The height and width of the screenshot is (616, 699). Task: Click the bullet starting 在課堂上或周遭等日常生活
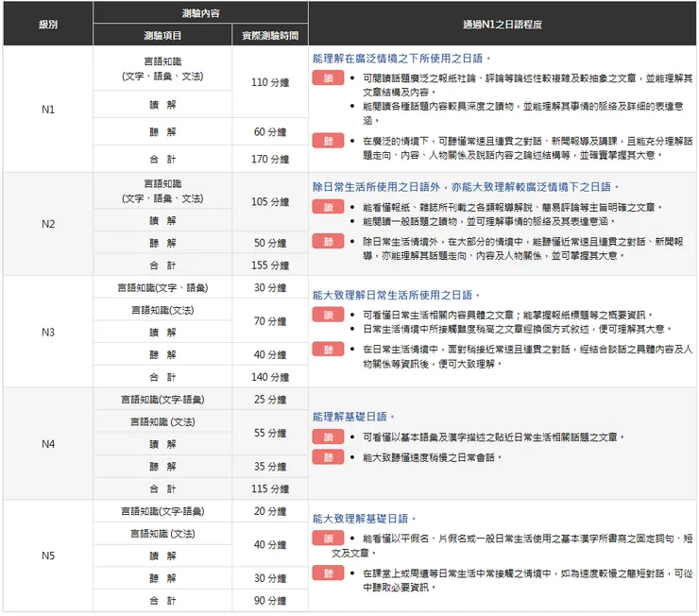pyautogui.click(x=527, y=580)
